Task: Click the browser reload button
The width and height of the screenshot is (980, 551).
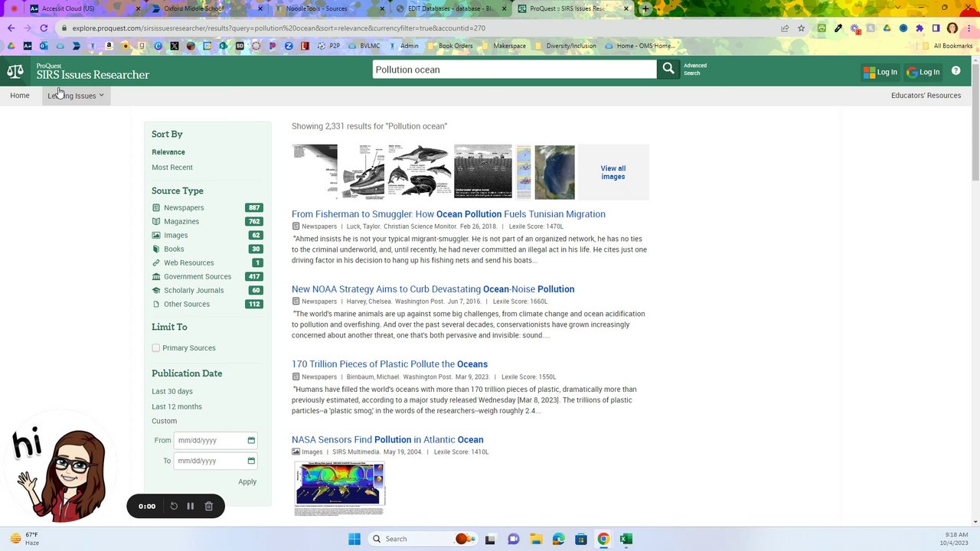Action: click(x=44, y=28)
